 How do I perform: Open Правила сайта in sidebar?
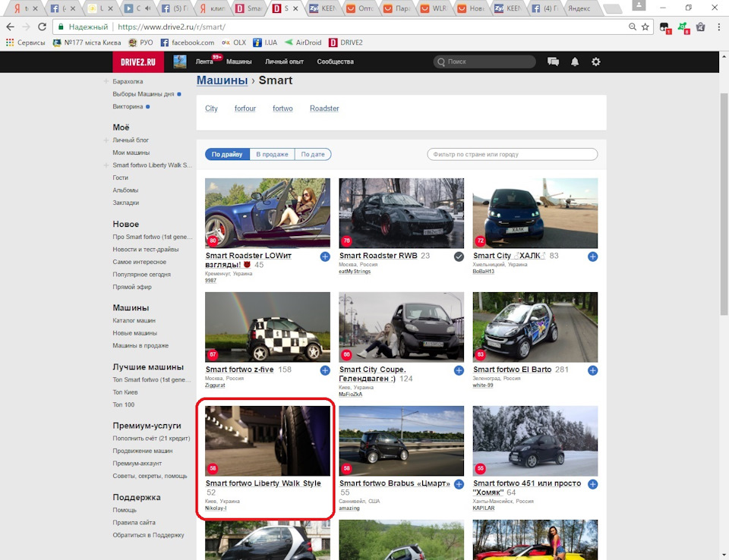134,522
